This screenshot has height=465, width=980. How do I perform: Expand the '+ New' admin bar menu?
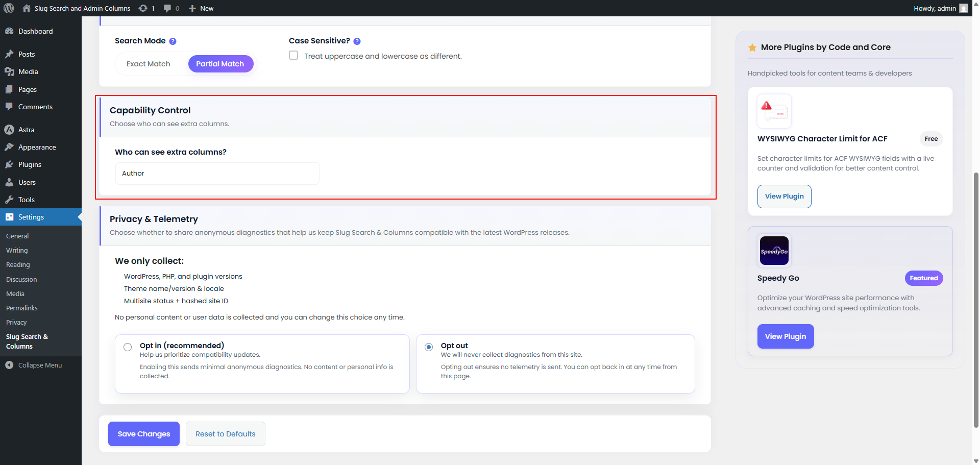tap(201, 8)
